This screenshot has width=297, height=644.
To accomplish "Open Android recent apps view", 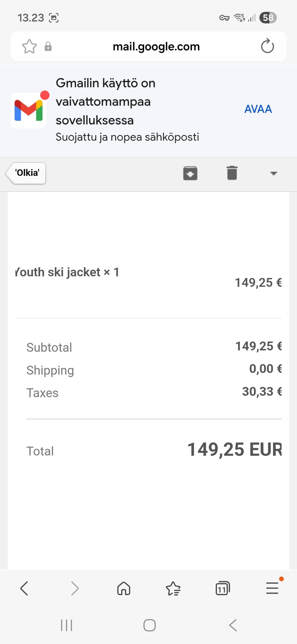I will pos(67,625).
